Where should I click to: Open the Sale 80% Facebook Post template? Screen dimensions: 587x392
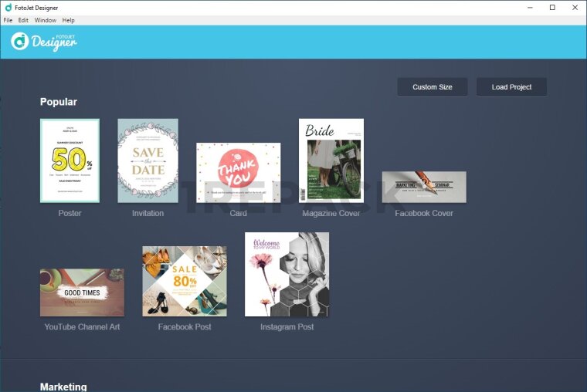(x=185, y=281)
